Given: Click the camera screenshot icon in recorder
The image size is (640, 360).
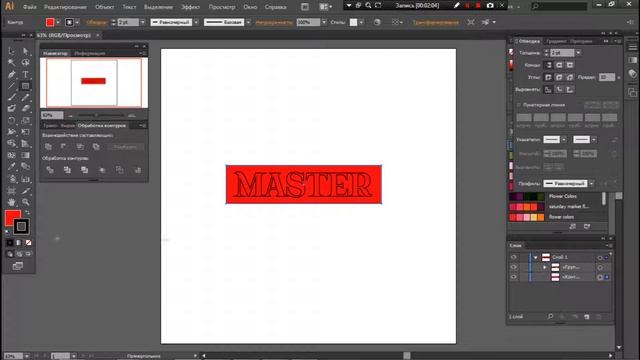Looking at the screenshot, I should coord(490,5).
